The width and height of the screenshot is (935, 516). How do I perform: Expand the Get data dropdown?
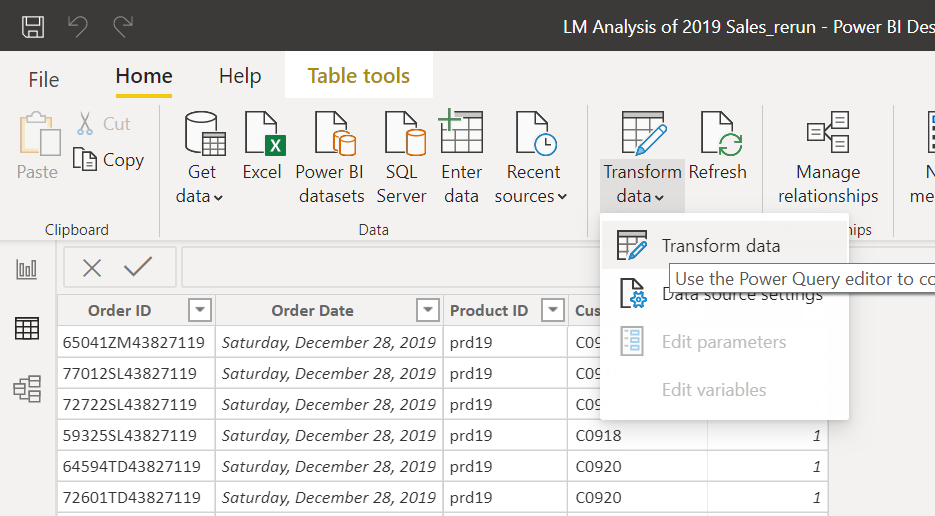coord(200,196)
